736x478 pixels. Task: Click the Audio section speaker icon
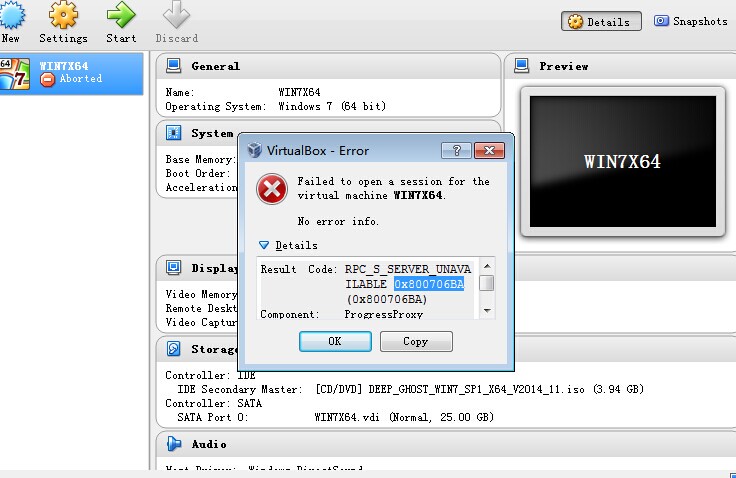pyautogui.click(x=174, y=443)
